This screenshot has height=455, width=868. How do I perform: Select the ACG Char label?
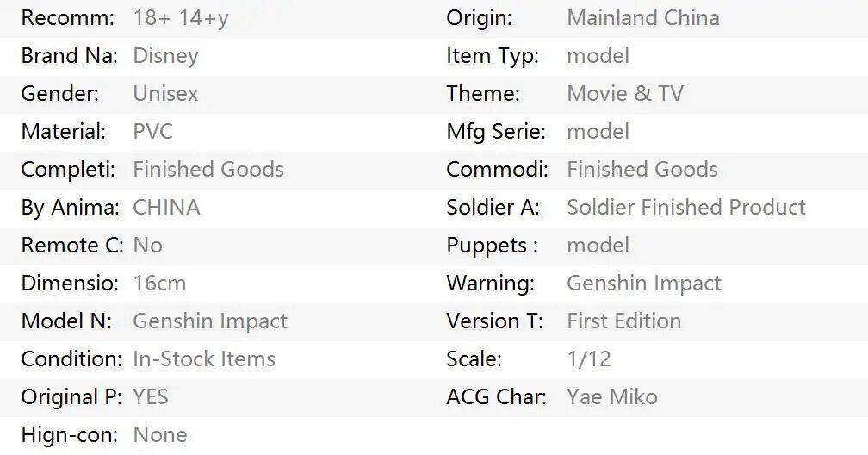[497, 396]
